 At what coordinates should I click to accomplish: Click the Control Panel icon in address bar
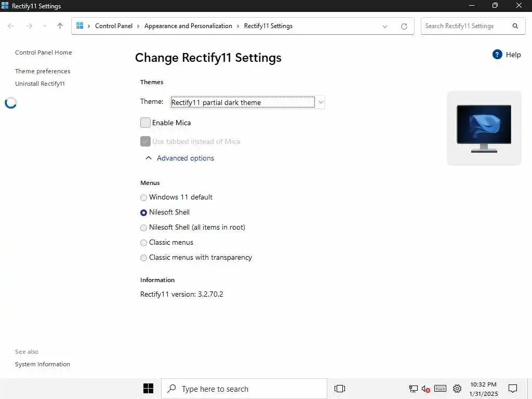79,26
